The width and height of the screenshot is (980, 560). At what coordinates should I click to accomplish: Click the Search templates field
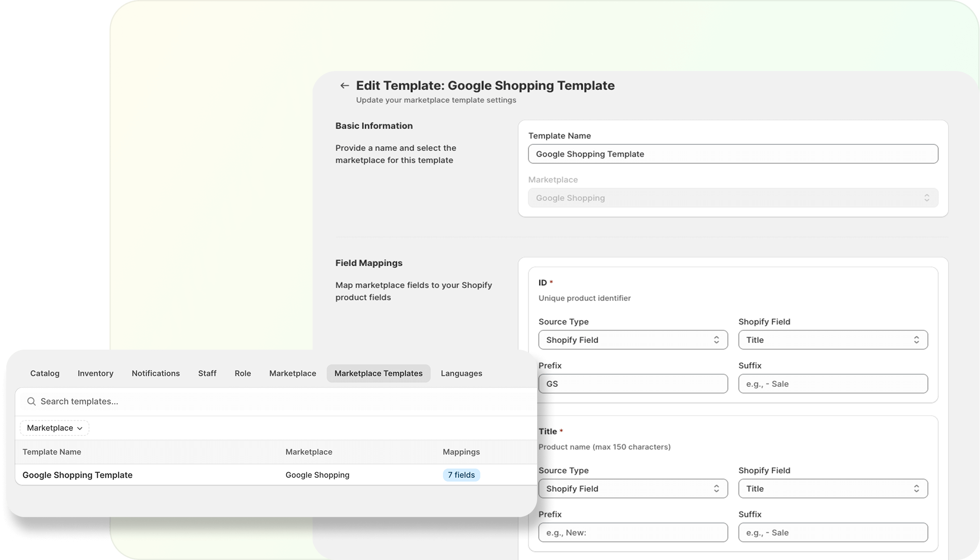click(x=179, y=401)
